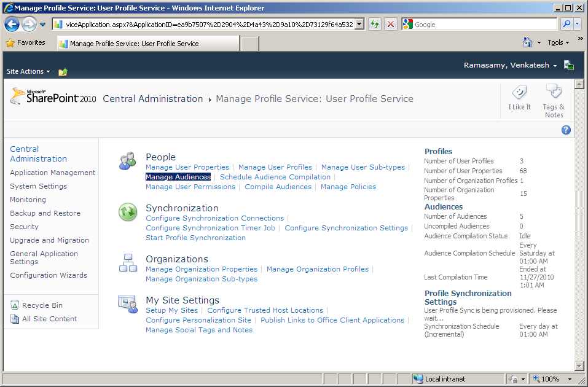
Task: Click the page scrollbar up arrow
Action: point(579,84)
